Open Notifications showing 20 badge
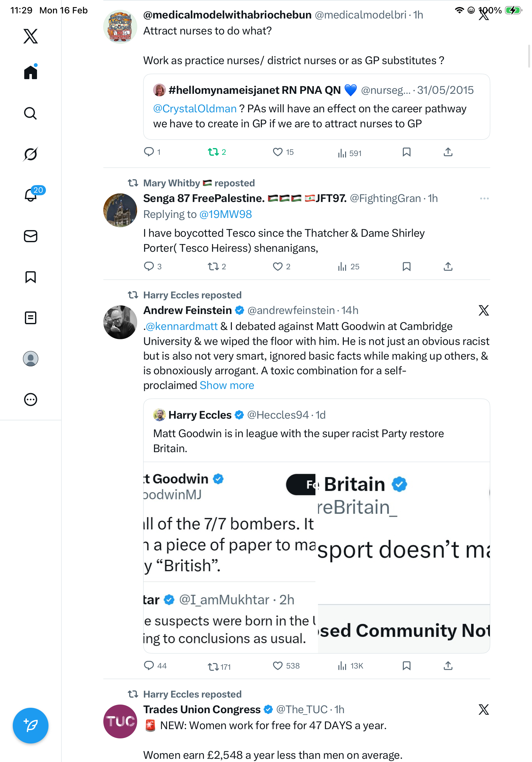Viewport: 532px width, 762px height. click(x=31, y=195)
